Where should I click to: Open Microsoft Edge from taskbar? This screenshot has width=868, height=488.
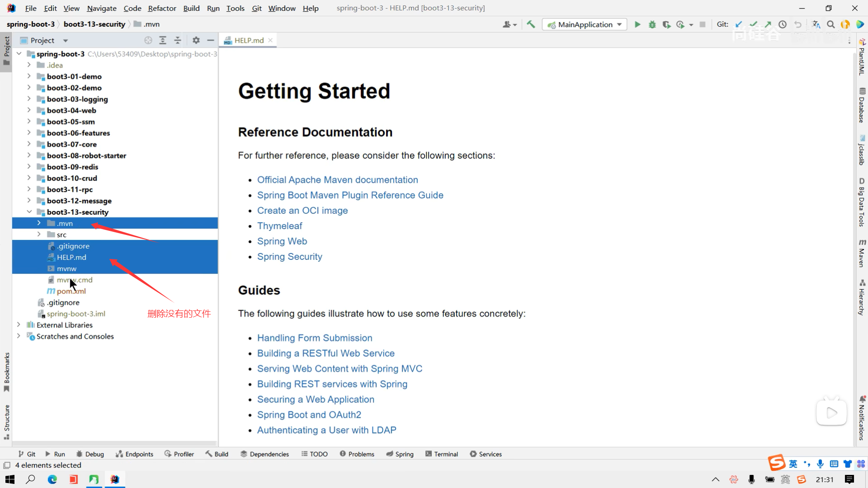click(52, 479)
